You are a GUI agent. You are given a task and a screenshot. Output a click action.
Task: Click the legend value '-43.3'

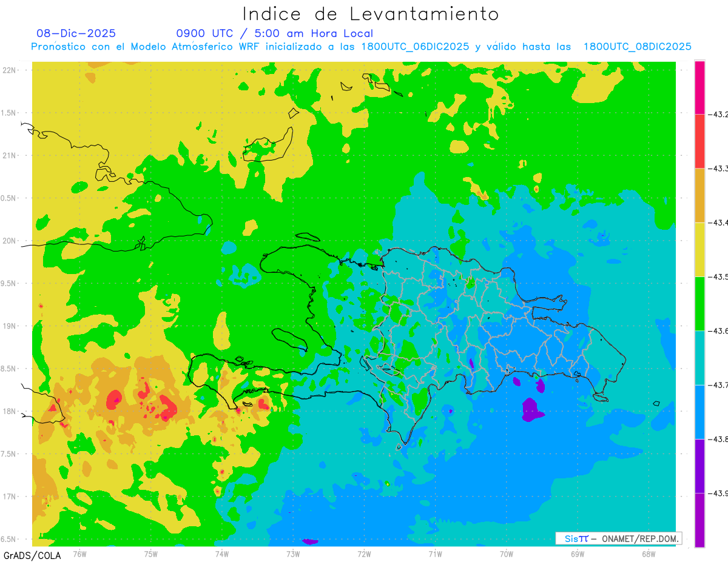click(718, 169)
